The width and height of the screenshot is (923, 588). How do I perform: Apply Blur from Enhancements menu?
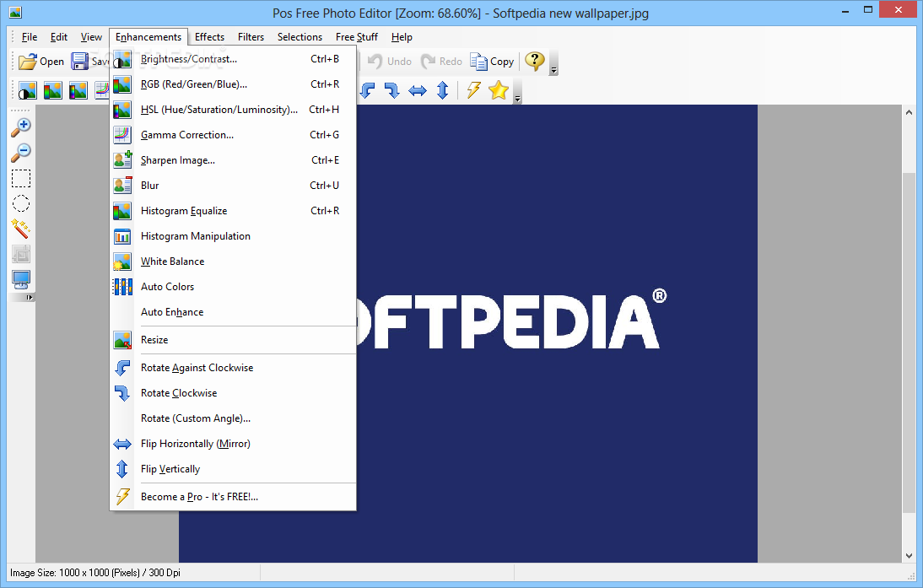click(x=233, y=186)
